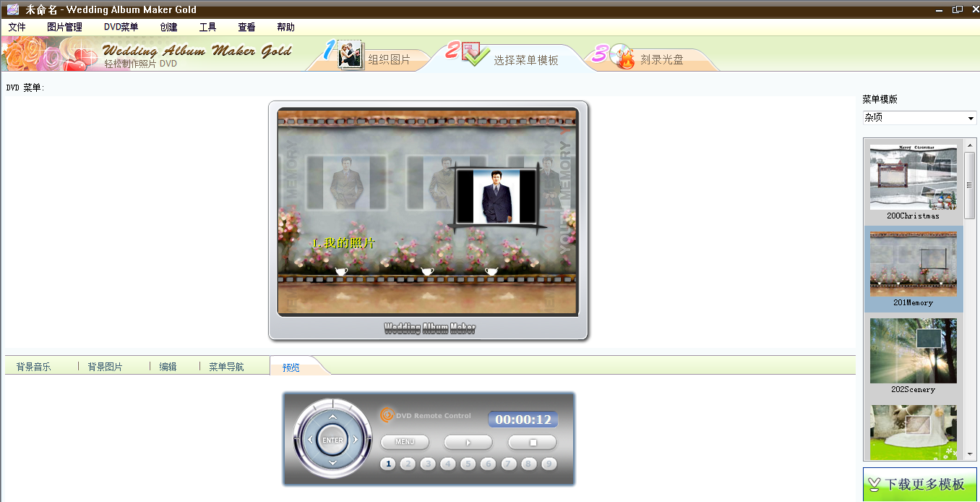Click the stop button on remote

click(x=533, y=442)
